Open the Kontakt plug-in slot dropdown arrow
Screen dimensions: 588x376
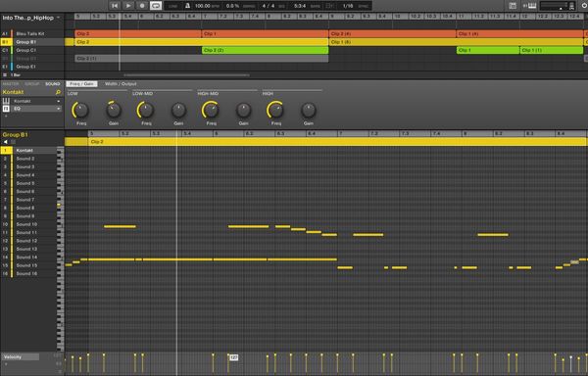pos(59,101)
